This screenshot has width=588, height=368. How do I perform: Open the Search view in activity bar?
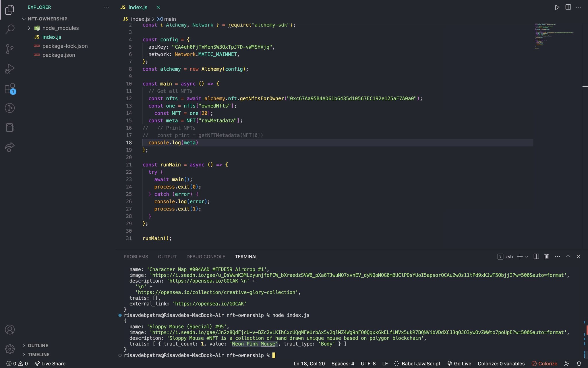[x=10, y=29]
